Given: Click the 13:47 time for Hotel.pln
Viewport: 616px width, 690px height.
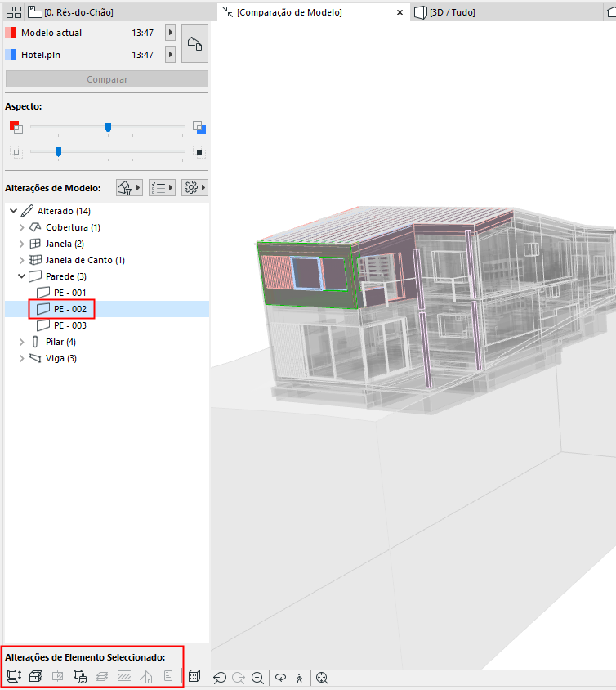Looking at the screenshot, I should point(142,55).
